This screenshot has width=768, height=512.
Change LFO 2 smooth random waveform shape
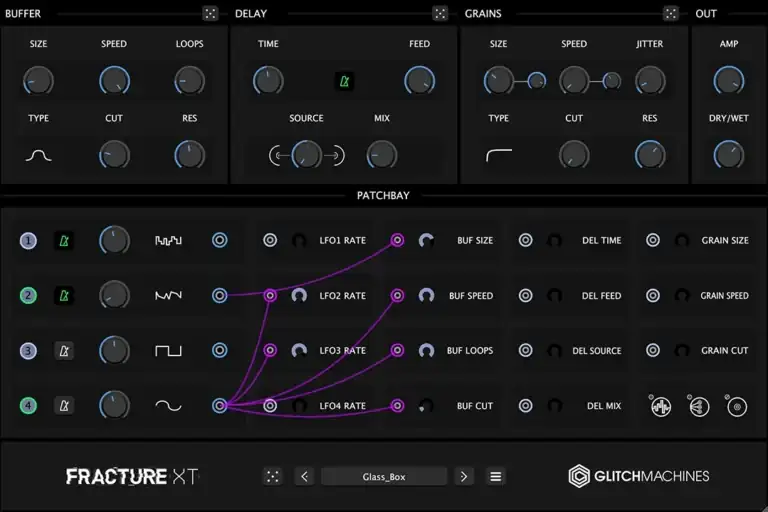[x=168, y=295]
